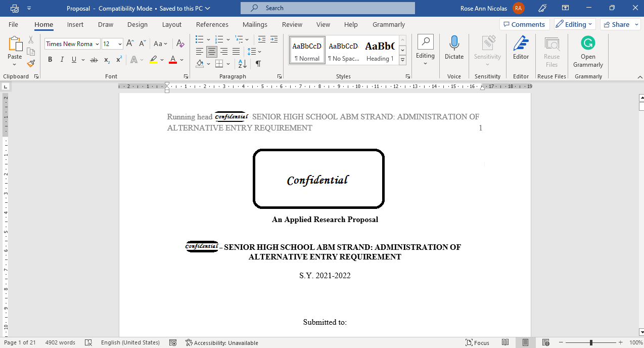
Task: Toggle Bold formatting
Action: click(x=50, y=60)
